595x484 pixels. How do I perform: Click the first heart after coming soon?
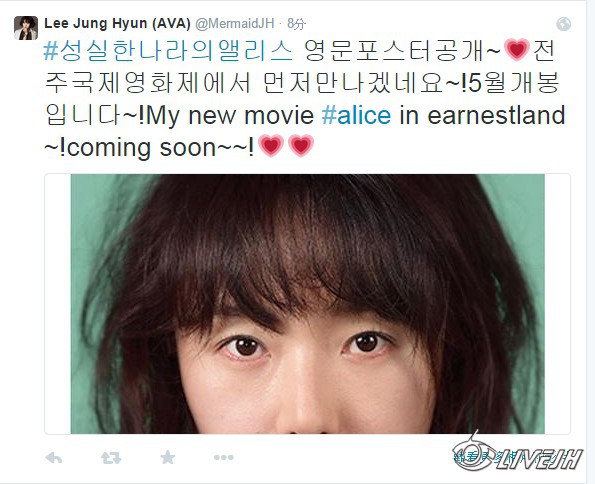click(x=271, y=146)
